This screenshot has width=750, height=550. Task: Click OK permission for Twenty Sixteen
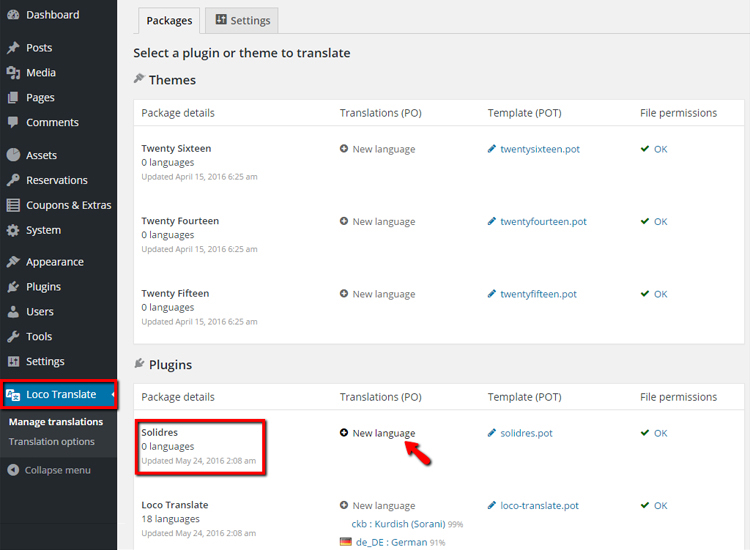pyautogui.click(x=661, y=149)
